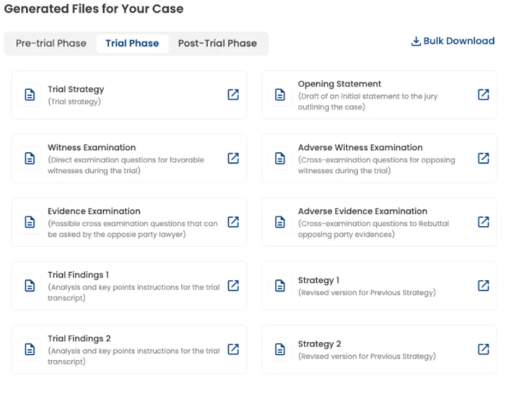Select the Trial Findings 1 title
The width and height of the screenshot is (532, 398).
78,275
